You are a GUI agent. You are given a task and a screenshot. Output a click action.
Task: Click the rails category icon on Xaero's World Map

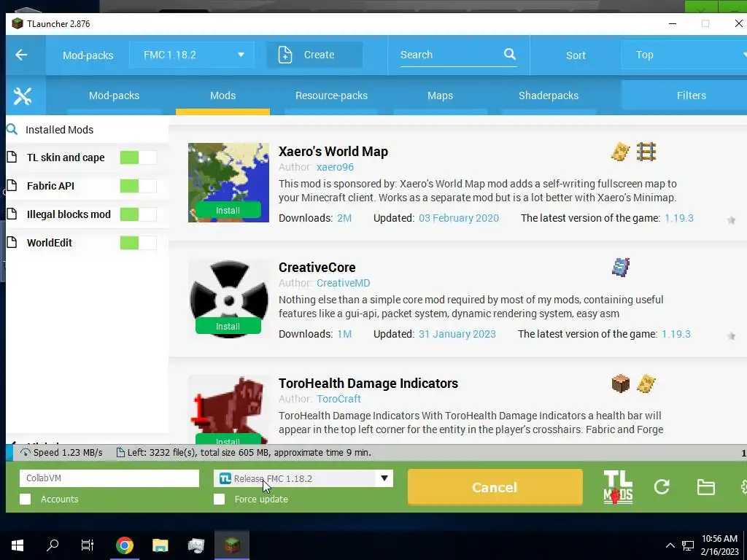tap(646, 152)
